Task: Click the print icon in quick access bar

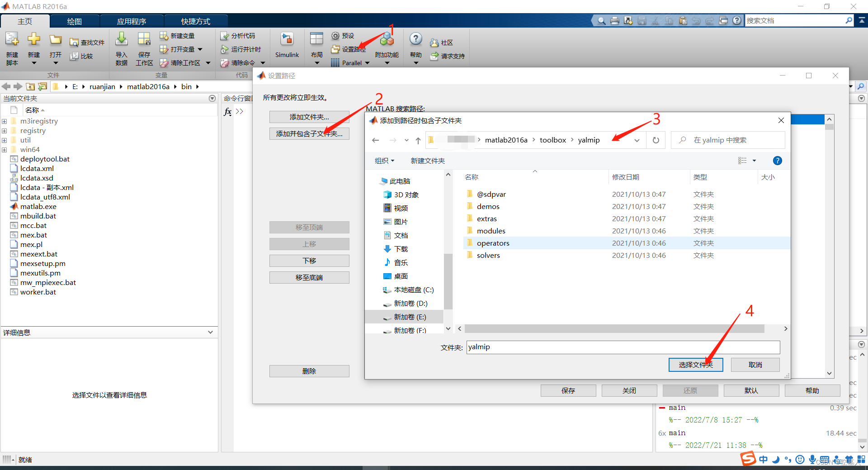Action: click(615, 21)
